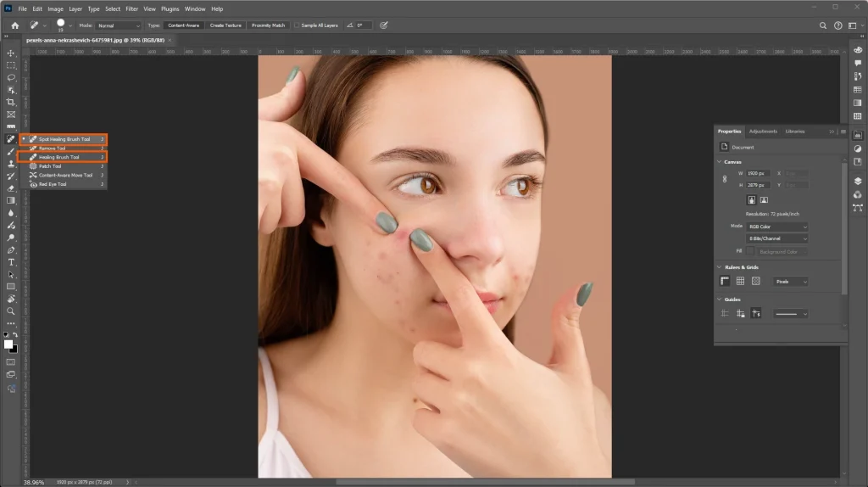Viewport: 868px width, 487px height.
Task: Set canvas to portrait orientation
Action: (751, 200)
